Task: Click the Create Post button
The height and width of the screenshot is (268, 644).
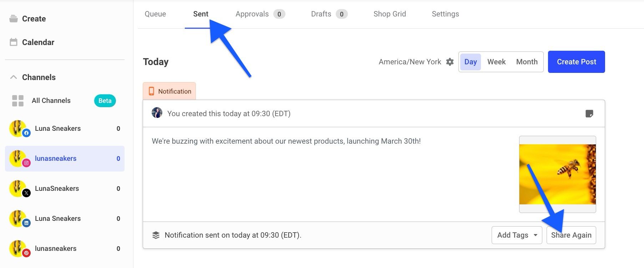Action: tap(576, 61)
